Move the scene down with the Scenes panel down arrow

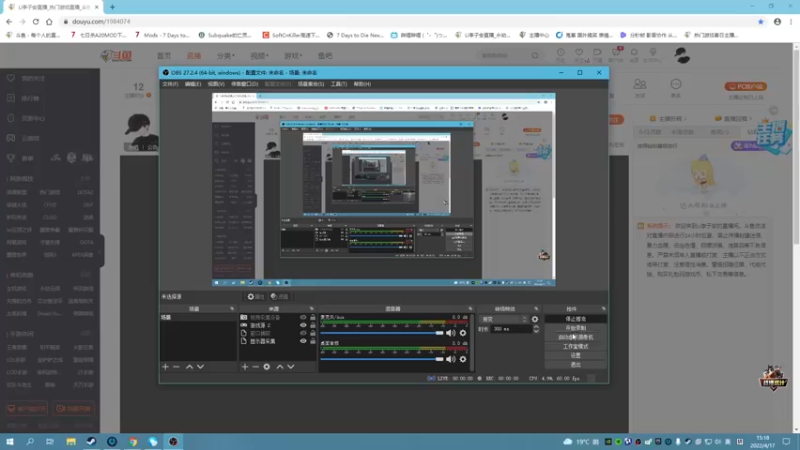201,367
